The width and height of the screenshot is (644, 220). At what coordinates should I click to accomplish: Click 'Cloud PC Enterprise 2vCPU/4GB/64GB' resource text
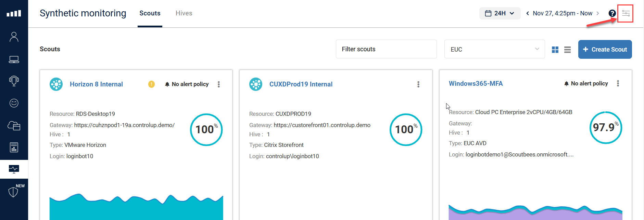[524, 112]
